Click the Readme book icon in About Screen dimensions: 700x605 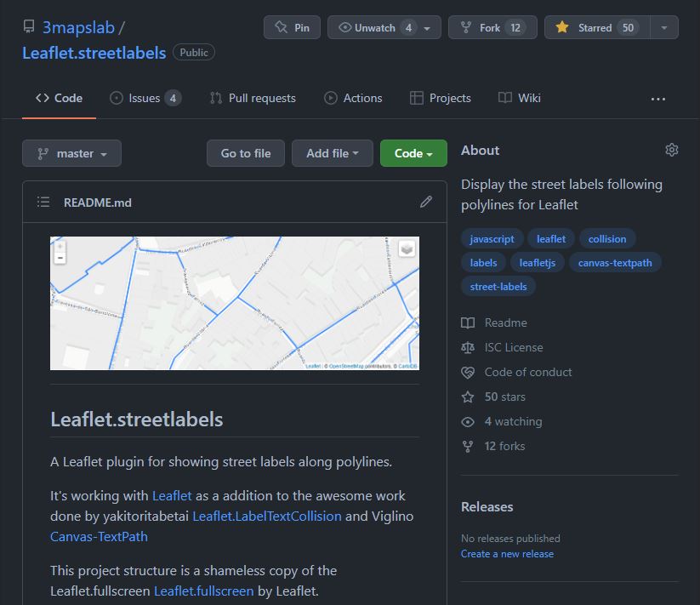(467, 322)
